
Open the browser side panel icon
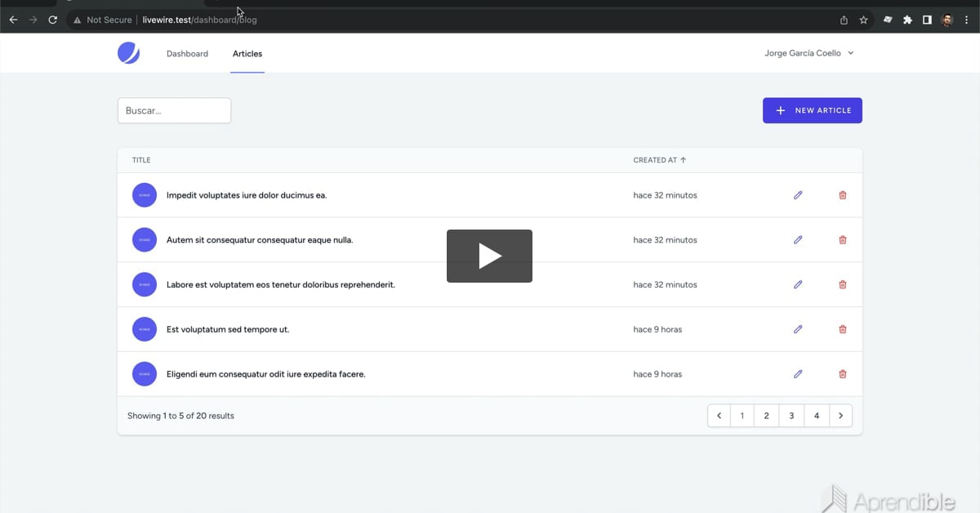tap(927, 20)
